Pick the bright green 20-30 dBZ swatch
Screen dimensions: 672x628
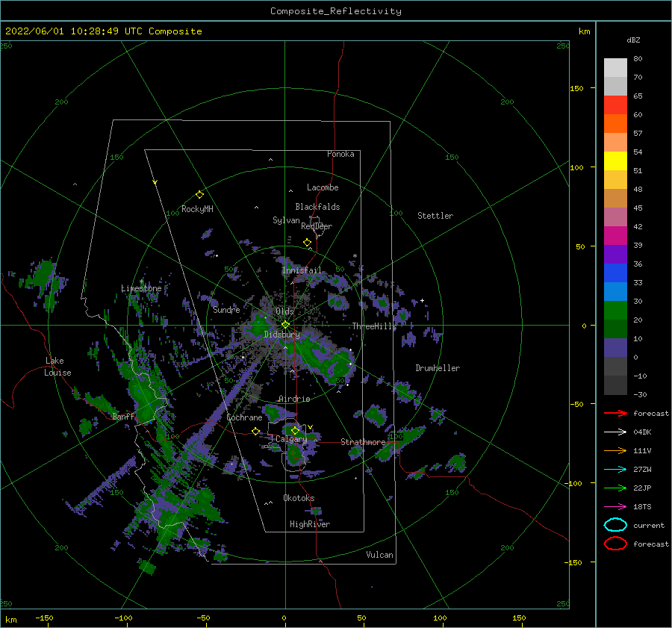[615, 311]
